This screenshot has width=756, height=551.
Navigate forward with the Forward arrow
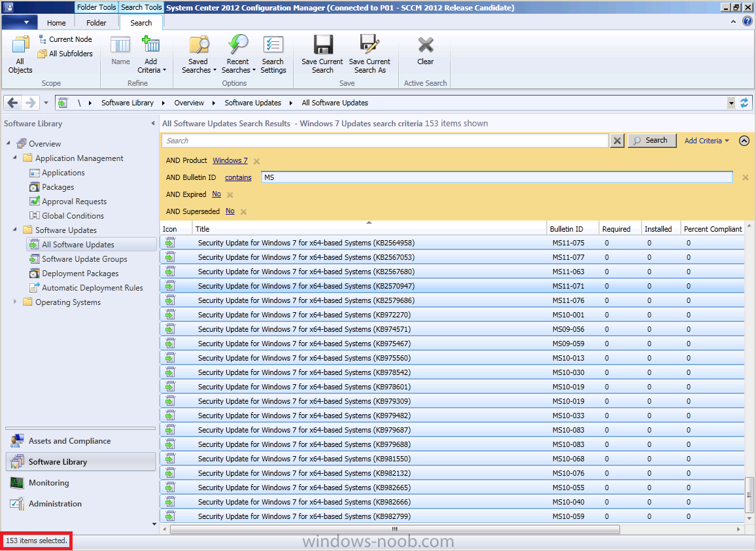tap(30, 103)
